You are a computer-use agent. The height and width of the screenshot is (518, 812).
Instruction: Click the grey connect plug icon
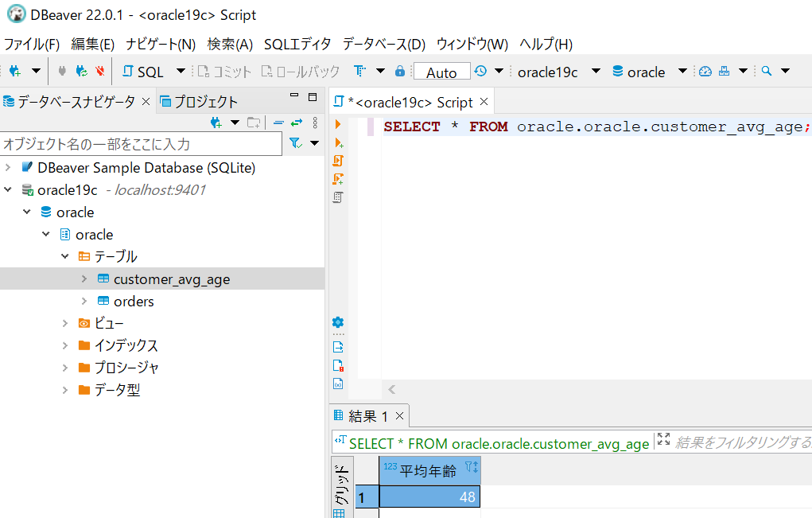coord(62,71)
